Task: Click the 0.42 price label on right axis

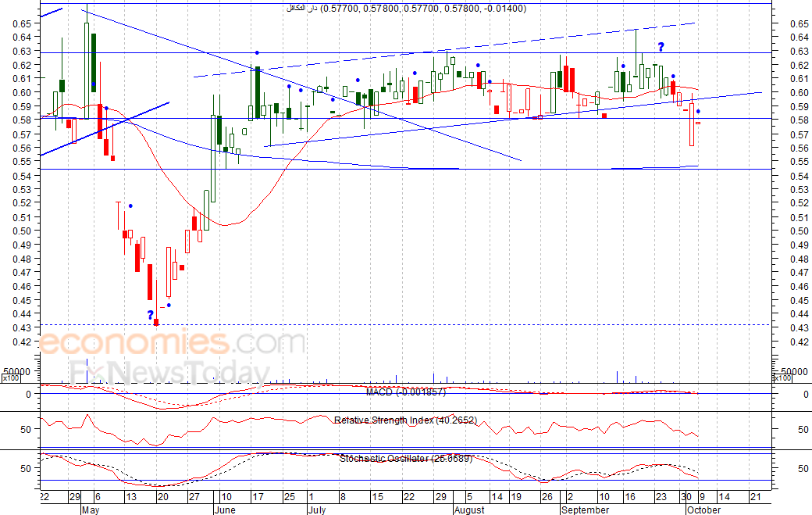Action: point(799,342)
